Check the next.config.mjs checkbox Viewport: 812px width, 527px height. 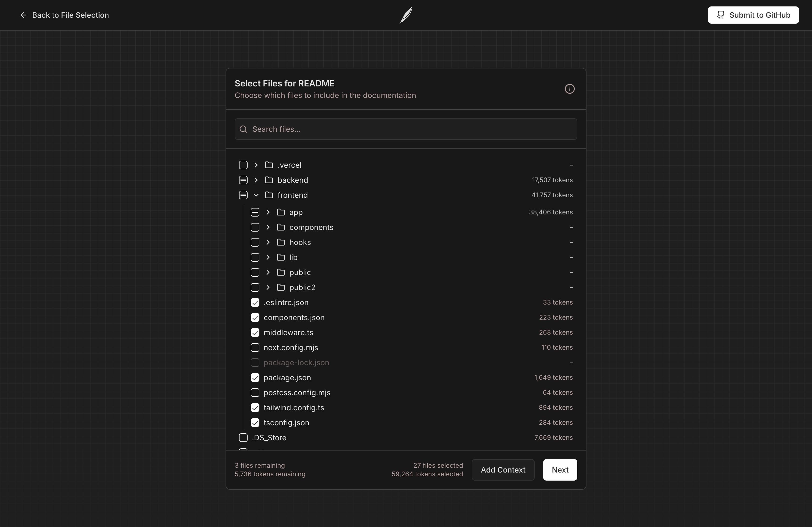pos(255,347)
